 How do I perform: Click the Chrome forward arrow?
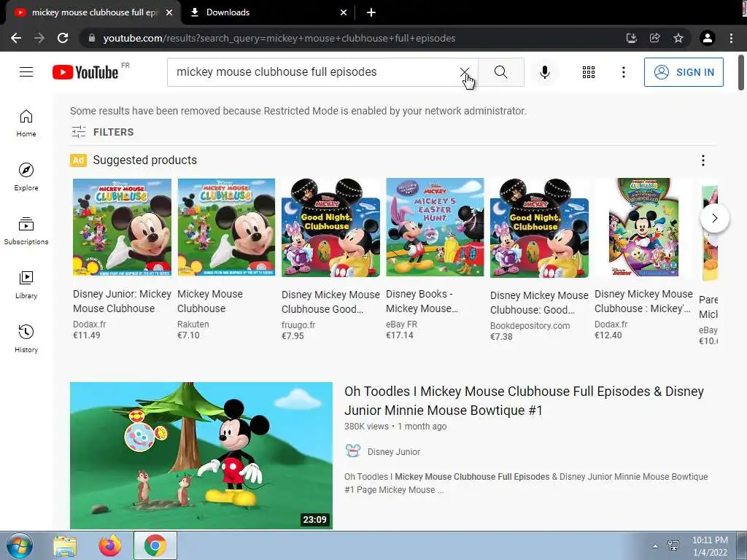coord(39,38)
